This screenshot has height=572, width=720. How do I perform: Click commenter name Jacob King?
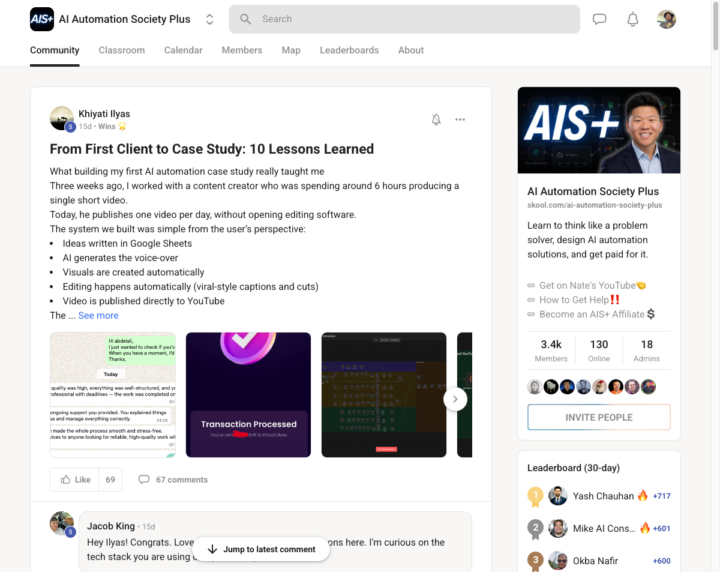pyautogui.click(x=111, y=526)
